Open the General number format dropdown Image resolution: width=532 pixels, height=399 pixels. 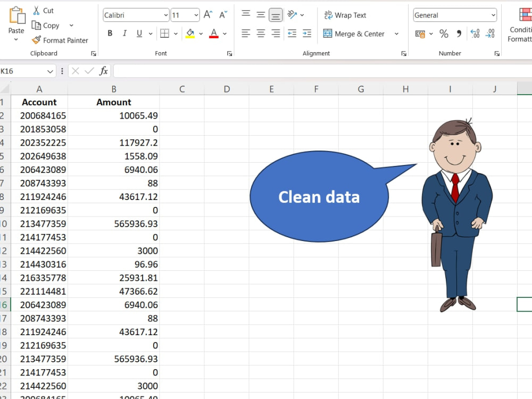click(x=455, y=15)
